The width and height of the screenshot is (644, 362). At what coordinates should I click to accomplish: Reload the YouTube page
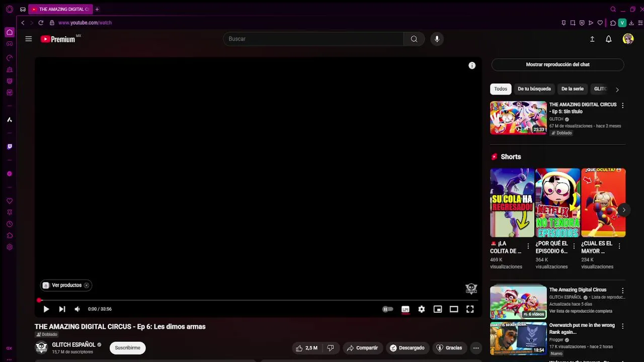(x=41, y=23)
